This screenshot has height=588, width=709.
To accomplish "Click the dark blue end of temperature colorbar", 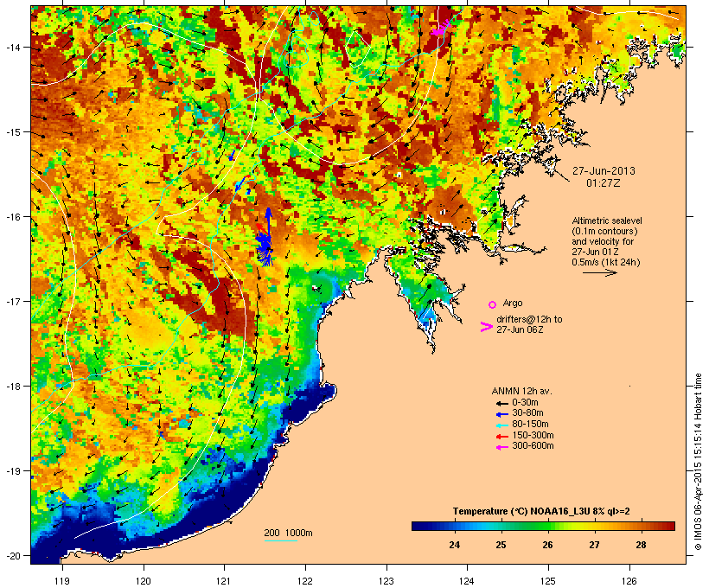I will point(418,526).
